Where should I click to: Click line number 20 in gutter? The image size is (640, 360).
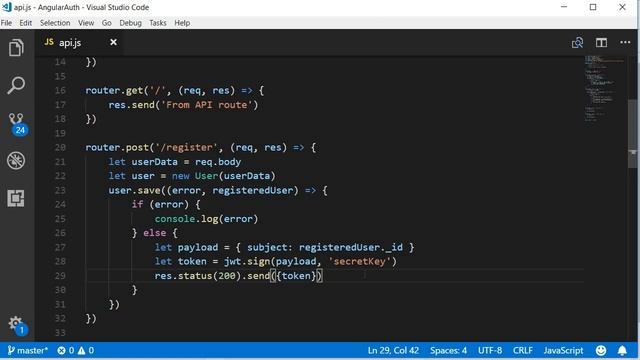(x=60, y=147)
